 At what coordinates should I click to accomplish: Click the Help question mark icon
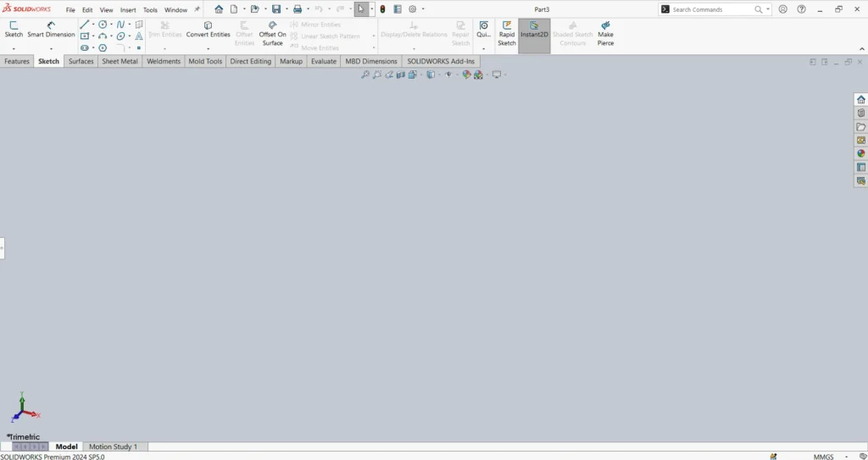801,9
